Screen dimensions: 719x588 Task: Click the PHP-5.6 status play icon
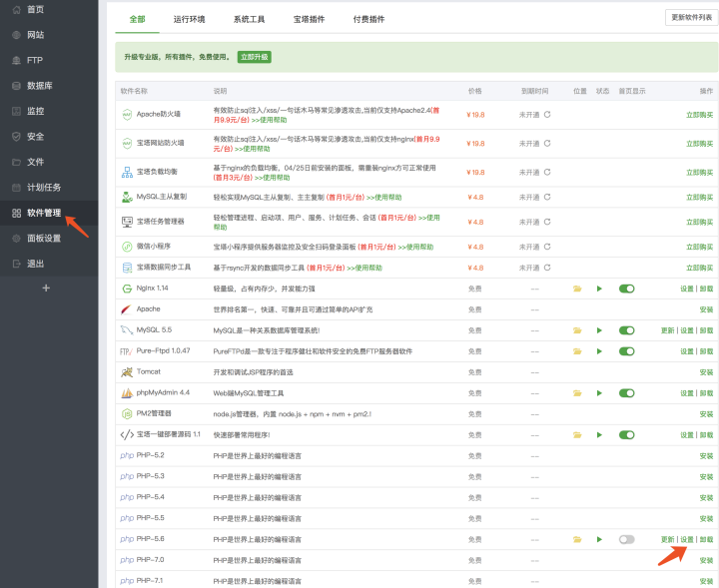599,539
